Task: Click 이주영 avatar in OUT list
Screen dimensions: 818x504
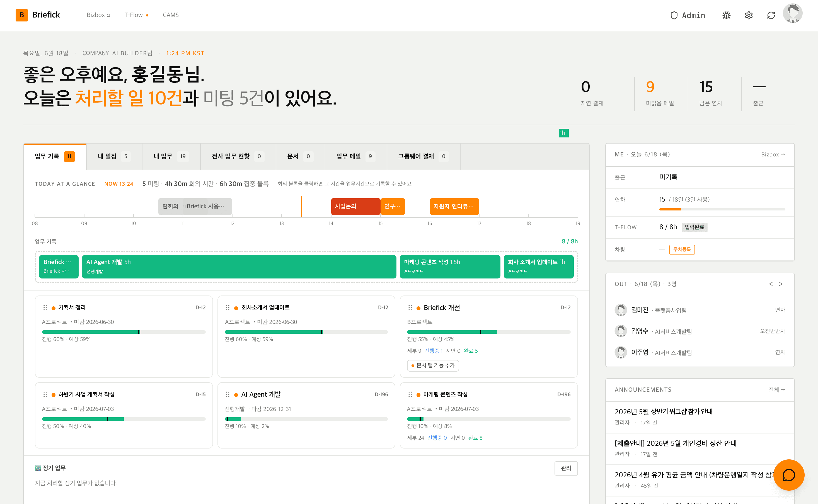Action: click(621, 352)
